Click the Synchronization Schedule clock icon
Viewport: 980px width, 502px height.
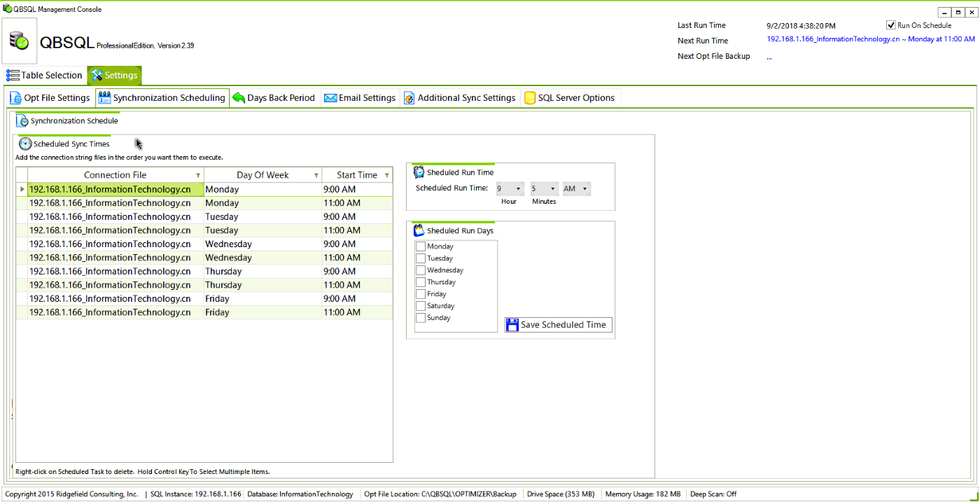tap(22, 121)
